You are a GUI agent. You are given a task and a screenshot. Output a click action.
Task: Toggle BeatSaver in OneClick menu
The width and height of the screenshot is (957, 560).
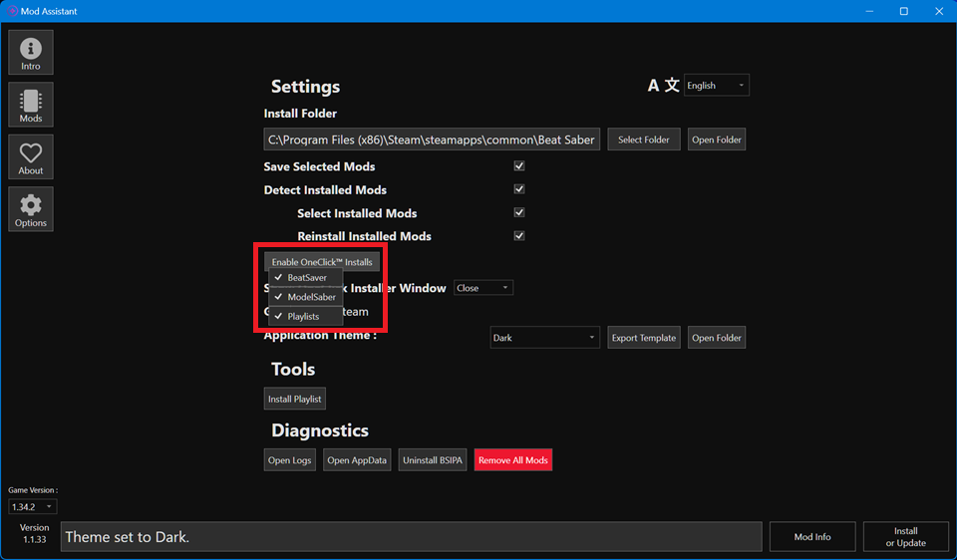pyautogui.click(x=306, y=278)
